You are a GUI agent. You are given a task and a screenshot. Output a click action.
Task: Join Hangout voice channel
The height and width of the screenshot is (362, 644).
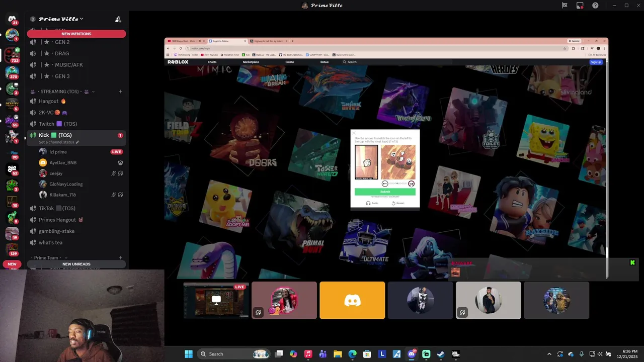[x=76, y=101]
